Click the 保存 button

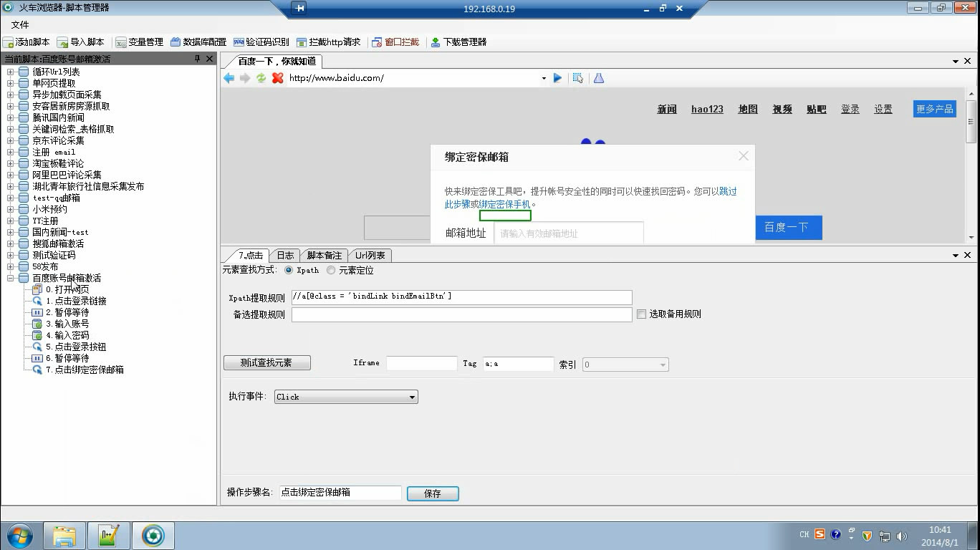433,493
